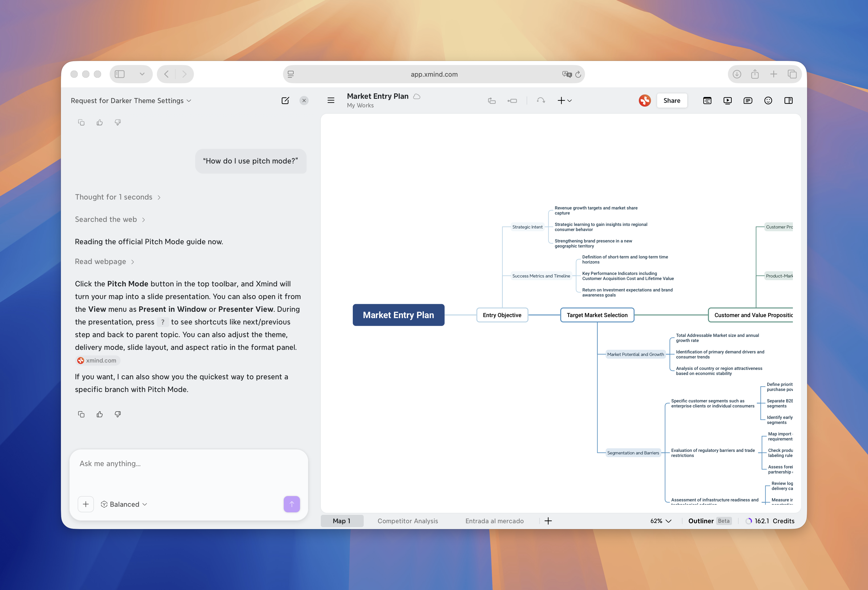Screen dimensions: 868x590
Task: Select the Market Potential and Growth subtopic
Action: pos(636,354)
